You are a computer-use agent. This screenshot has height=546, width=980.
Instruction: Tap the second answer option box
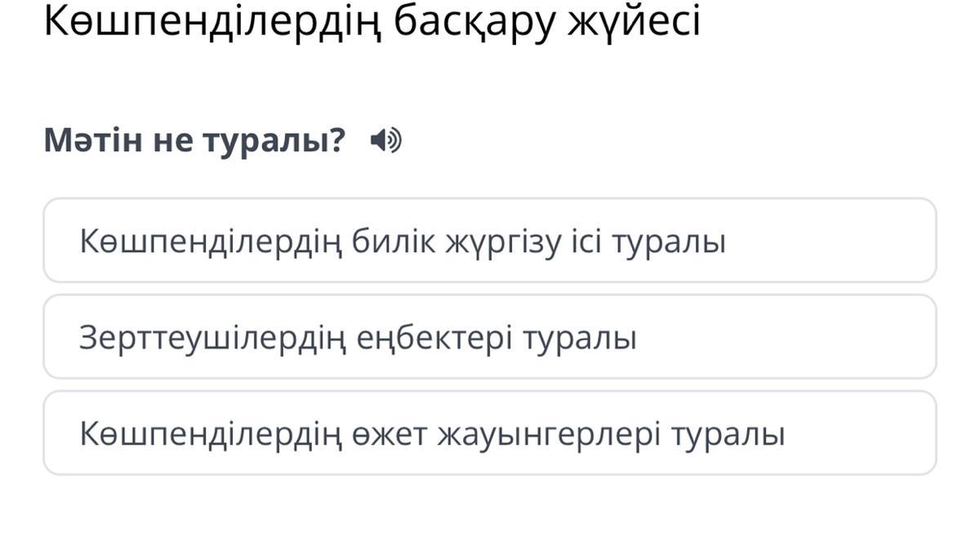coord(489,337)
